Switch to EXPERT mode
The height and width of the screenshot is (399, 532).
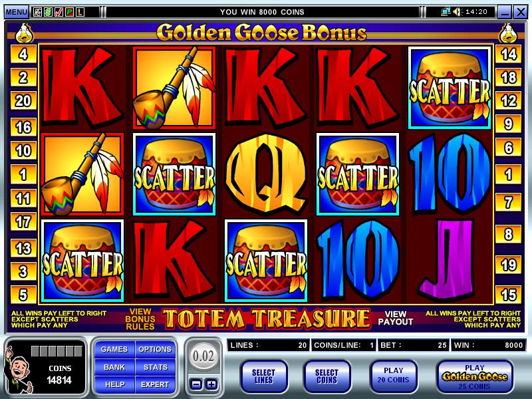coord(155,384)
